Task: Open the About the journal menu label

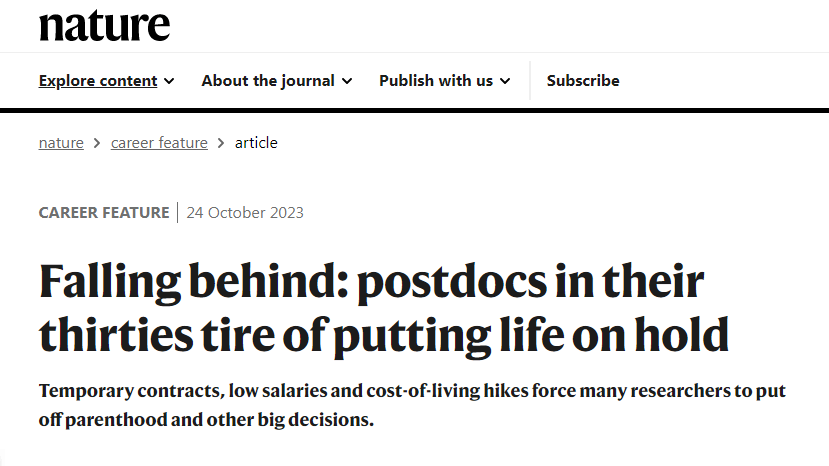Action: click(x=268, y=81)
